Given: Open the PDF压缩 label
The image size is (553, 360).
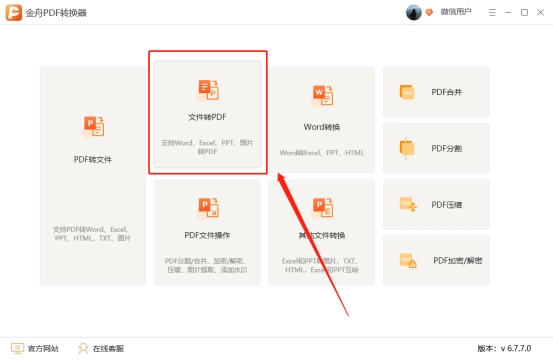Looking at the screenshot, I should coord(446,205).
